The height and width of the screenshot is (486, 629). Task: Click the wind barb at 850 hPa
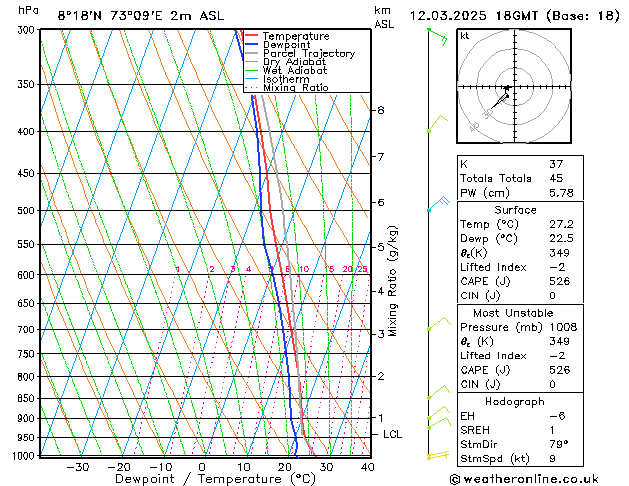coord(438,392)
